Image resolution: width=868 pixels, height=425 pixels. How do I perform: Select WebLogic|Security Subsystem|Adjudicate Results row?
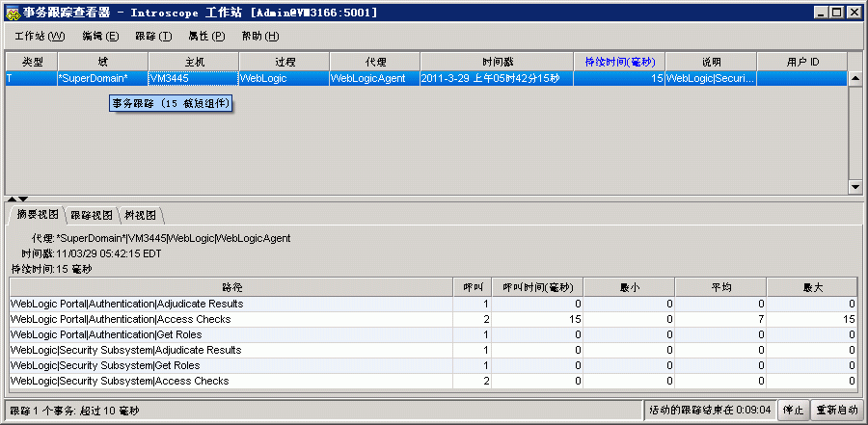point(433,350)
